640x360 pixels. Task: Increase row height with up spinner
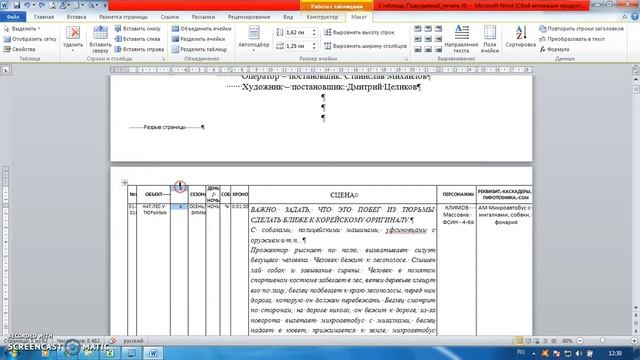314,30
